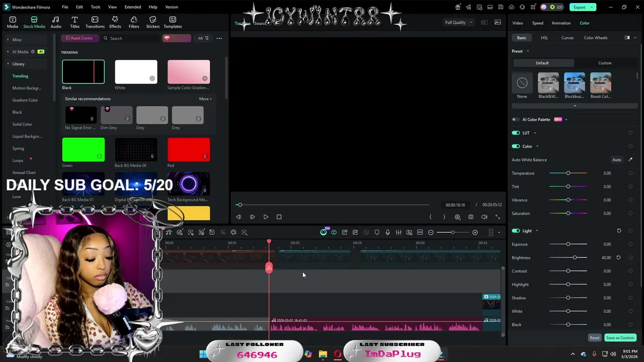Open the Effects tab

click(x=115, y=22)
